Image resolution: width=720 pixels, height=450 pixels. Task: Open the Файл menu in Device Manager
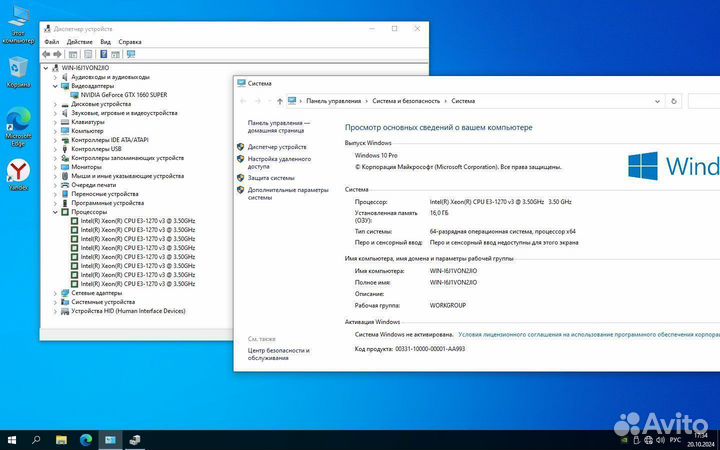(x=51, y=42)
